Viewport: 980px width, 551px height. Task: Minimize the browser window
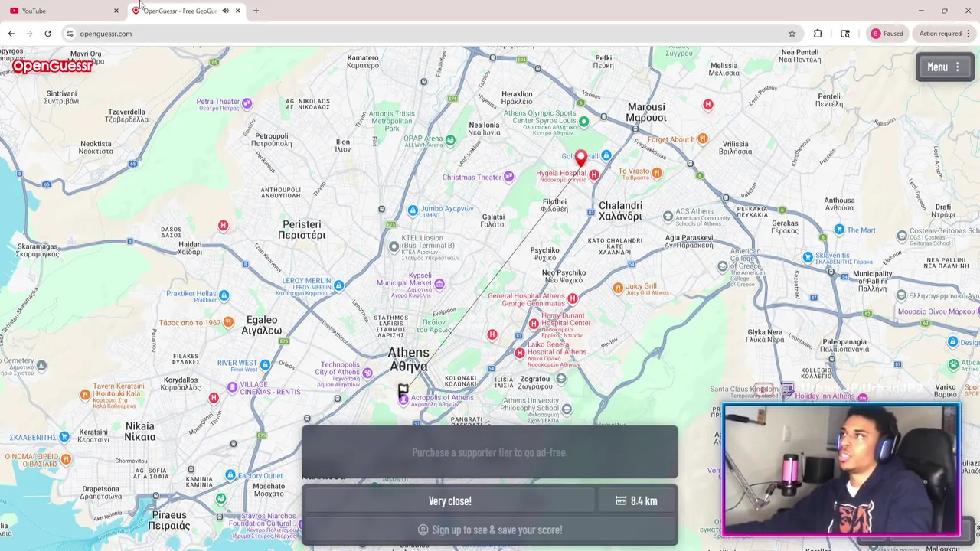point(921,11)
